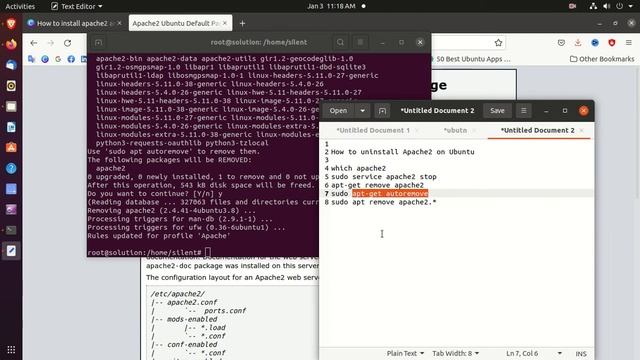Image resolution: width=640 pixels, height=360 pixels.
Task: Click the terminal search icon
Action: [x=340, y=42]
